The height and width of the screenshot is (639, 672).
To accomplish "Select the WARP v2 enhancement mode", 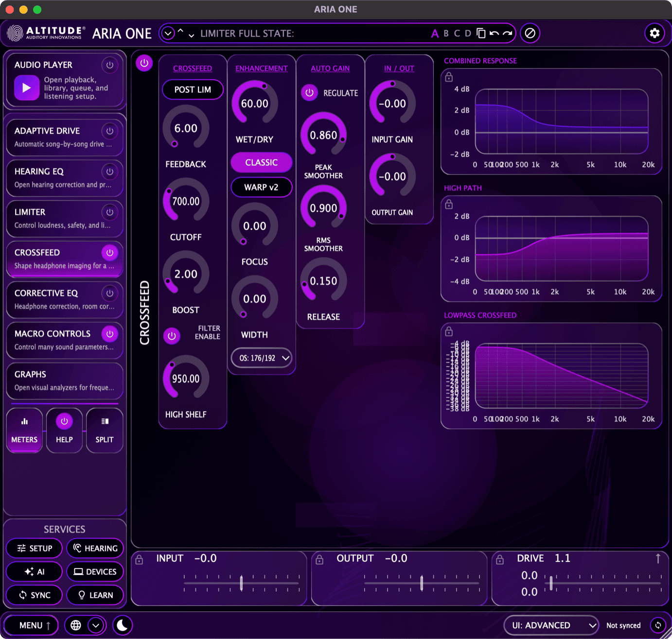I will (262, 187).
